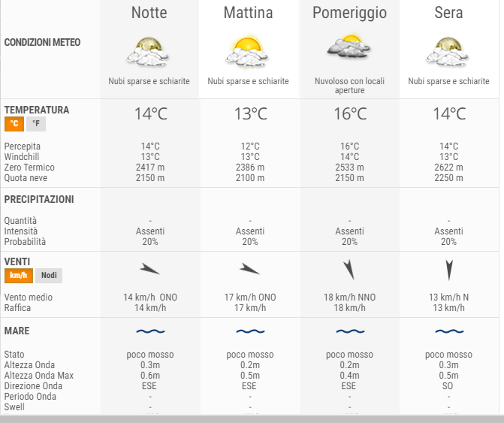
Task: Select the °C temperature unit
Action: coord(14,124)
